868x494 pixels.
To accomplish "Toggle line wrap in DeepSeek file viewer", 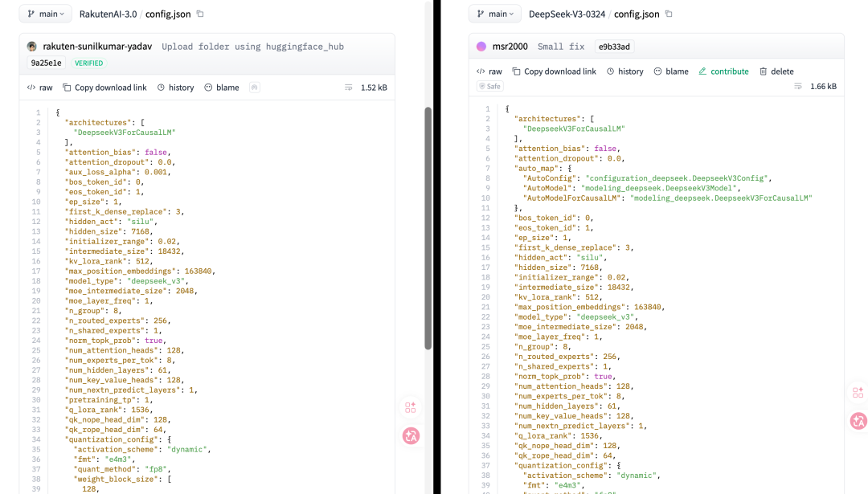I will click(798, 86).
